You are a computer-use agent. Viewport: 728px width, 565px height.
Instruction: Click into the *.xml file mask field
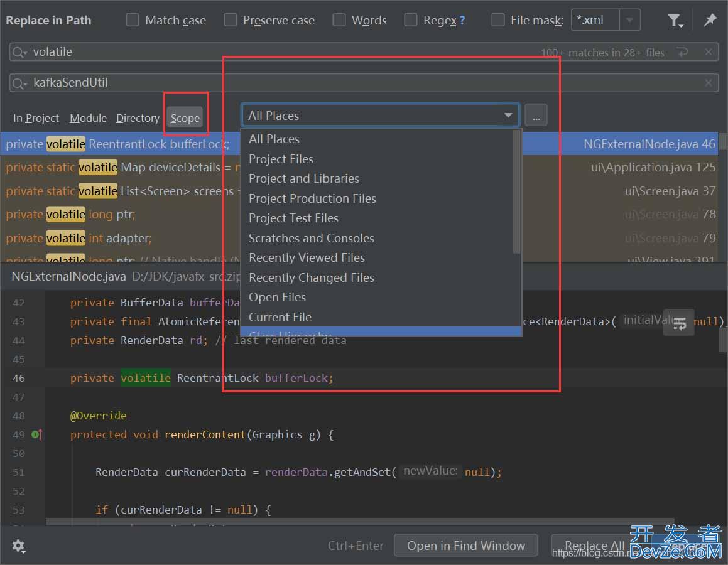[x=595, y=20]
